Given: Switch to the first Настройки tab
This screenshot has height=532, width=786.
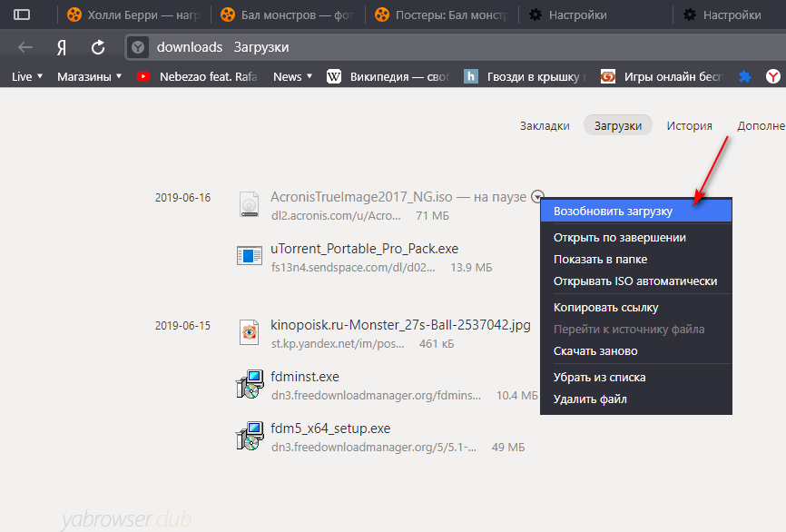Looking at the screenshot, I should (x=596, y=15).
